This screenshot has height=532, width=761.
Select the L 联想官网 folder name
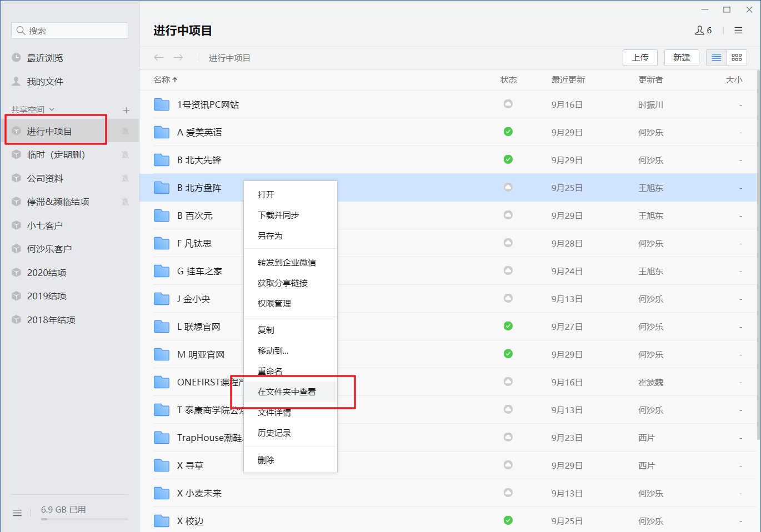pos(198,327)
